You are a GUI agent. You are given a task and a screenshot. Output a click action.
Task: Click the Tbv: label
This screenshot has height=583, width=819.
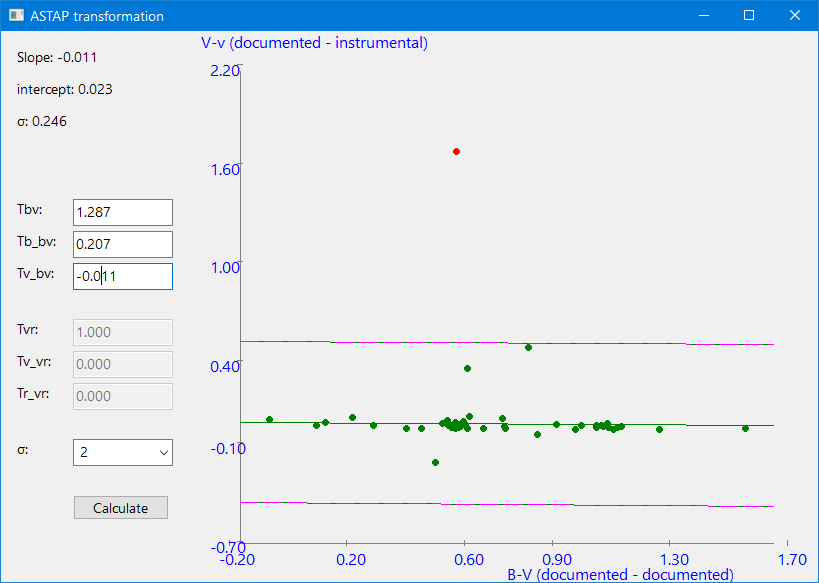click(x=29, y=209)
